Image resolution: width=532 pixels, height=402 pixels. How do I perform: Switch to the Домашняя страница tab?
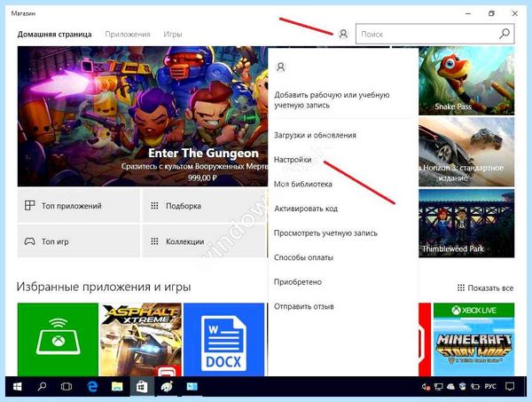[x=54, y=35]
